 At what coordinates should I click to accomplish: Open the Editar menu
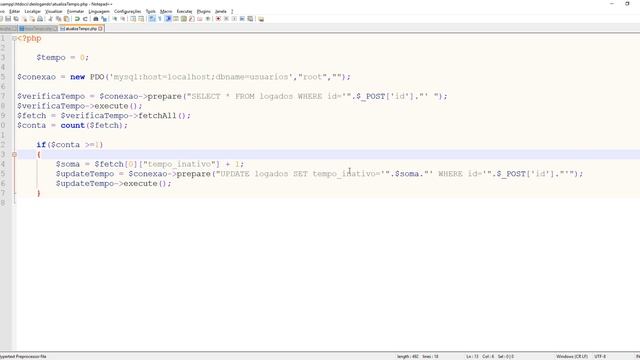(14, 11)
